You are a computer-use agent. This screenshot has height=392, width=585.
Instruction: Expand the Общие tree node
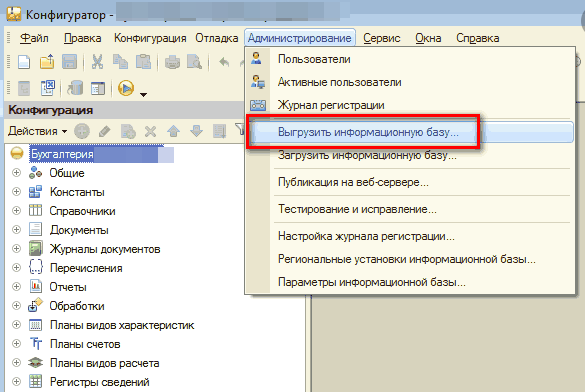(x=16, y=173)
